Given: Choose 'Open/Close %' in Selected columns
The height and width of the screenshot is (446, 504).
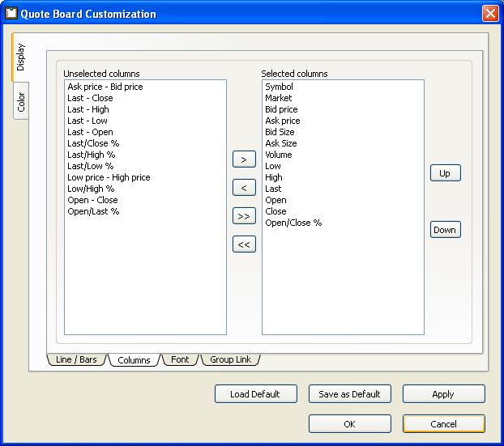Looking at the screenshot, I should [293, 223].
